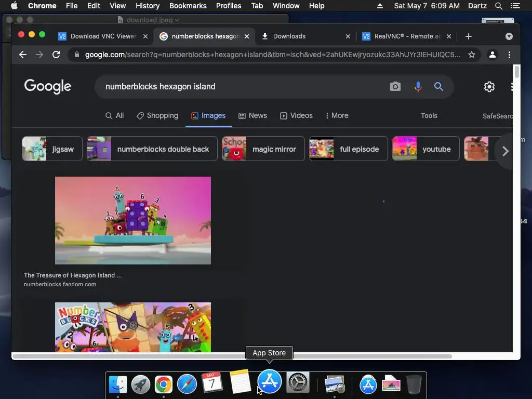
Task: Close the RealVNC tab
Action: coord(448,36)
